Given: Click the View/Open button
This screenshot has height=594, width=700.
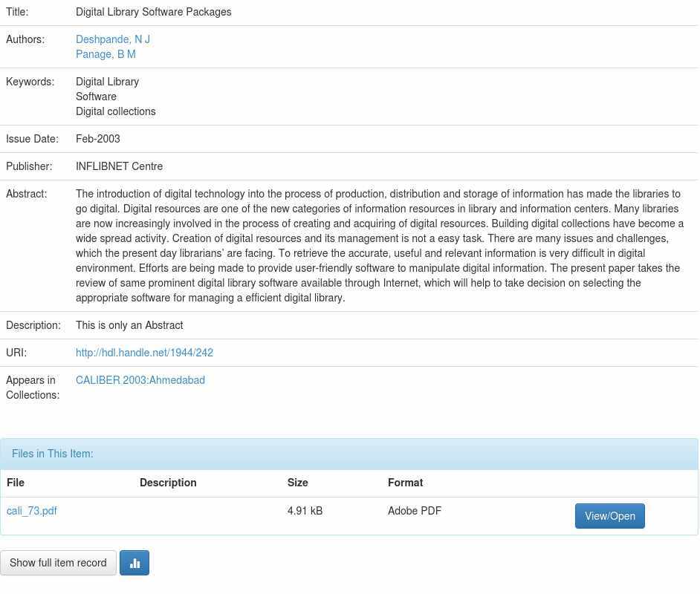Looking at the screenshot, I should pyautogui.click(x=609, y=516).
